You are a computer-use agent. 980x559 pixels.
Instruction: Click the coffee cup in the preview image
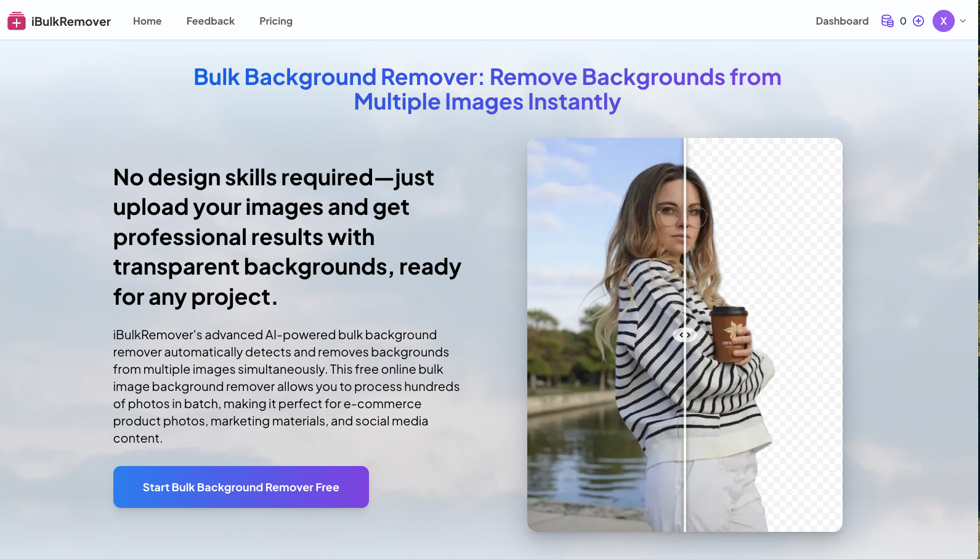729,332
